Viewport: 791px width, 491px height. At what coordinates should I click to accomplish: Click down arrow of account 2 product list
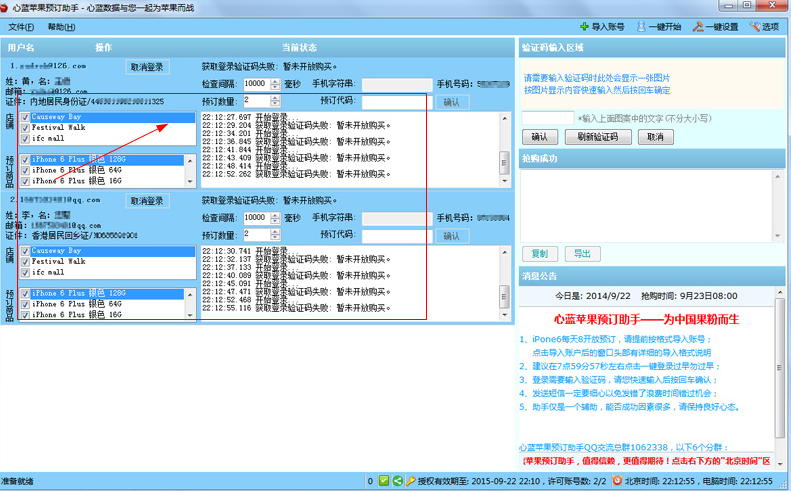pyautogui.click(x=190, y=315)
